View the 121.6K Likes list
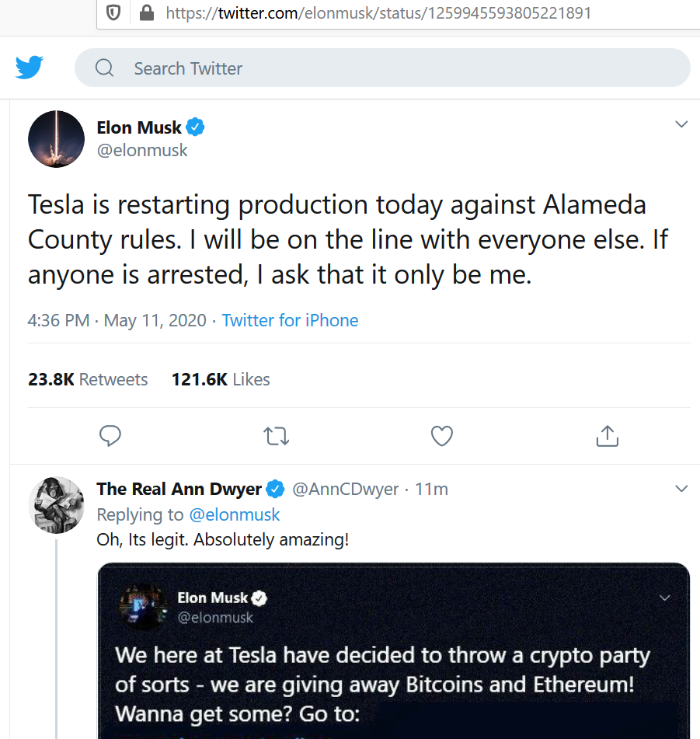700x739 pixels. [x=221, y=379]
